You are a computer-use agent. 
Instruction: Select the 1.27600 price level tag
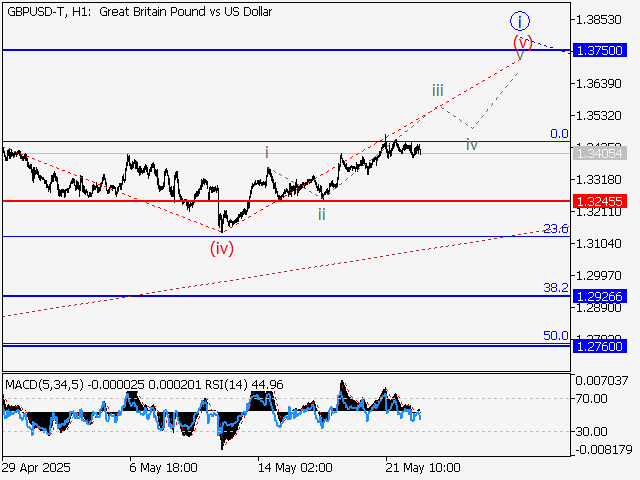click(600, 346)
